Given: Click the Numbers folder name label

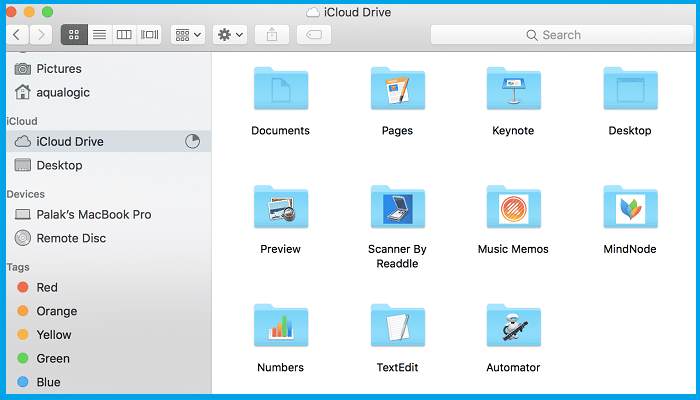Looking at the screenshot, I should click(x=280, y=367).
